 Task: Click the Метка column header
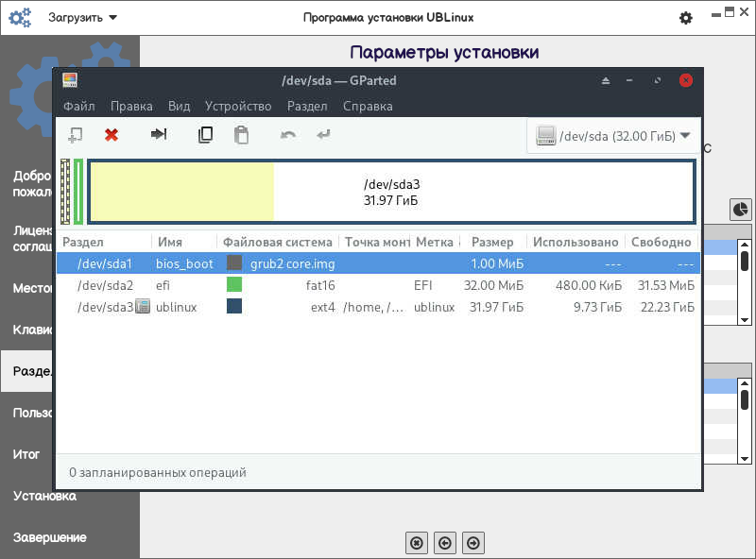click(x=435, y=242)
